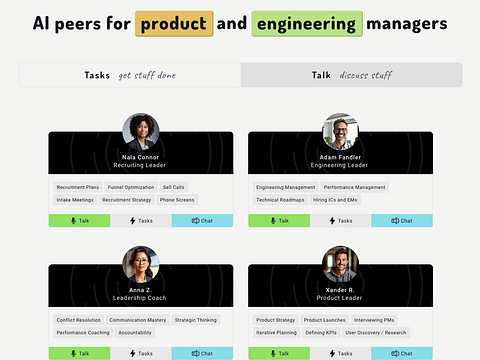This screenshot has width=480, height=360.
Task: Start Chat with Adam Fandler
Action: 402,221
